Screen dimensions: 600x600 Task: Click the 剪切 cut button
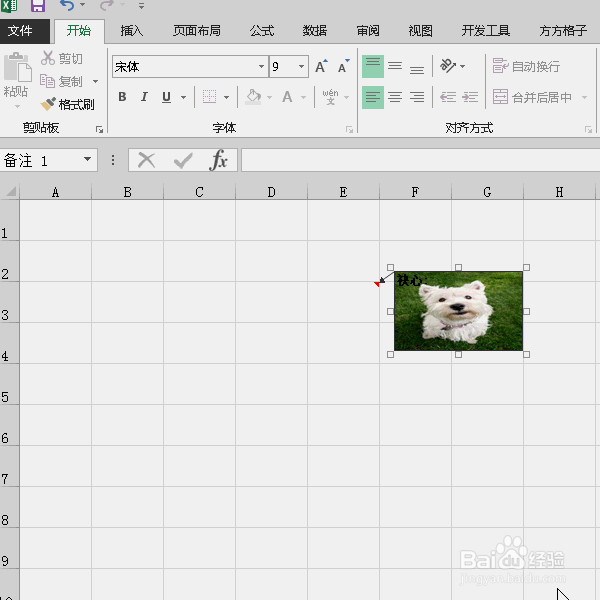tap(61, 58)
